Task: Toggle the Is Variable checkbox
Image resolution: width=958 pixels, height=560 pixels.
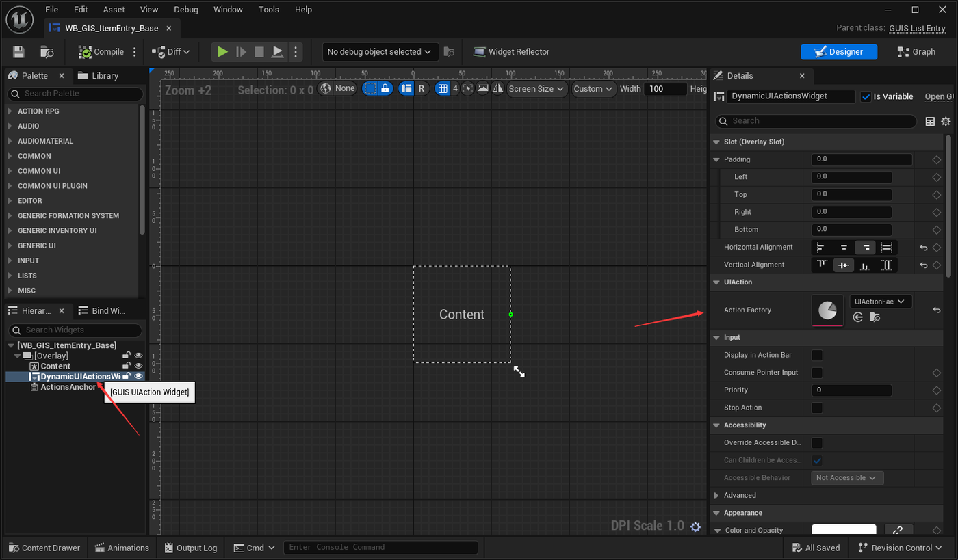Action: tap(866, 96)
